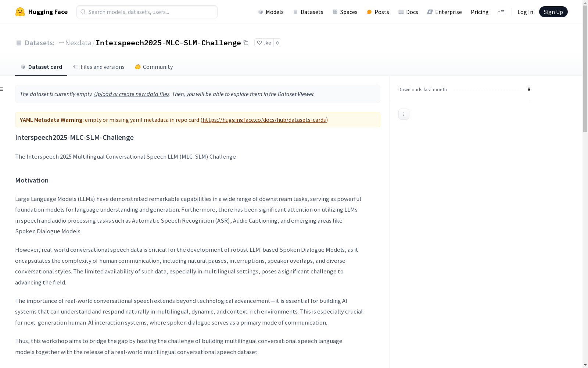Expand the additional navigation menu icon

coord(501,12)
